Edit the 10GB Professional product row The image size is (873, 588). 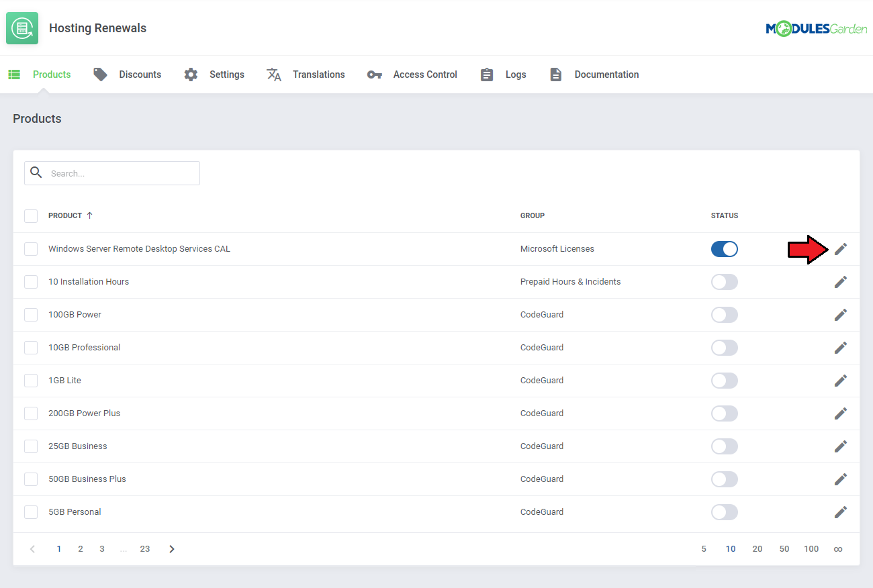click(x=841, y=348)
